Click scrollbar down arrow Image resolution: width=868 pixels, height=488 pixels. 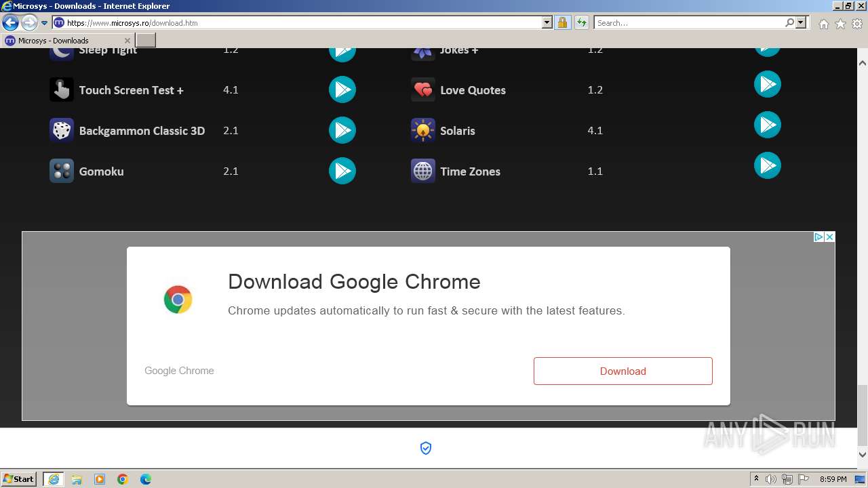[863, 455]
